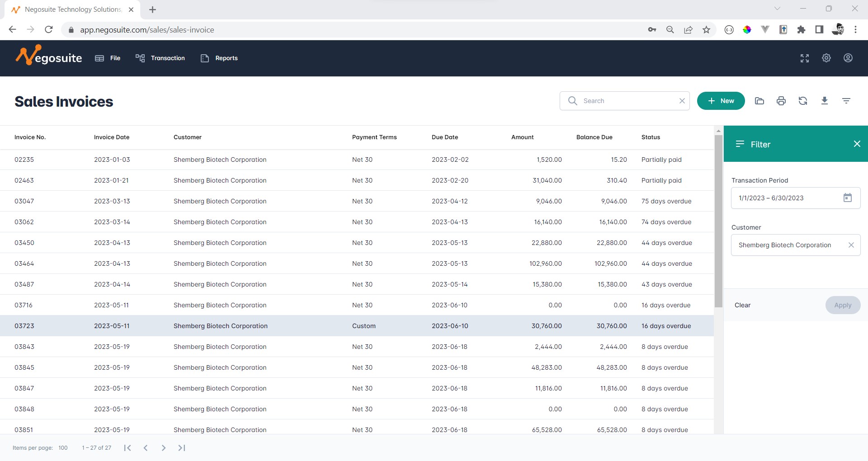The height and width of the screenshot is (461, 868).
Task: Clear the Shemberg Biotech customer filter
Action: (851, 245)
